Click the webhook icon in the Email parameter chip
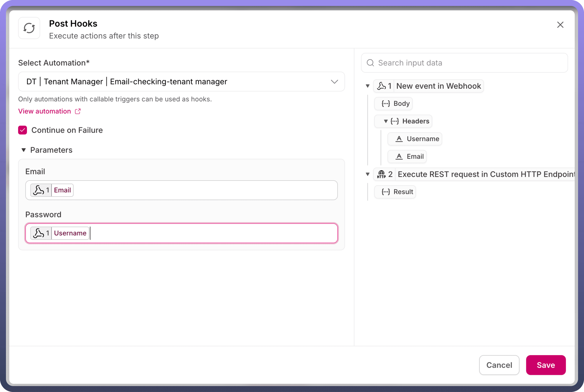 (39, 190)
